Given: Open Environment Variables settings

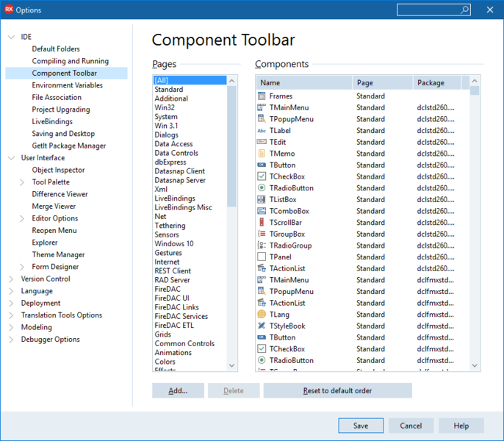Looking at the screenshot, I should tap(67, 85).
